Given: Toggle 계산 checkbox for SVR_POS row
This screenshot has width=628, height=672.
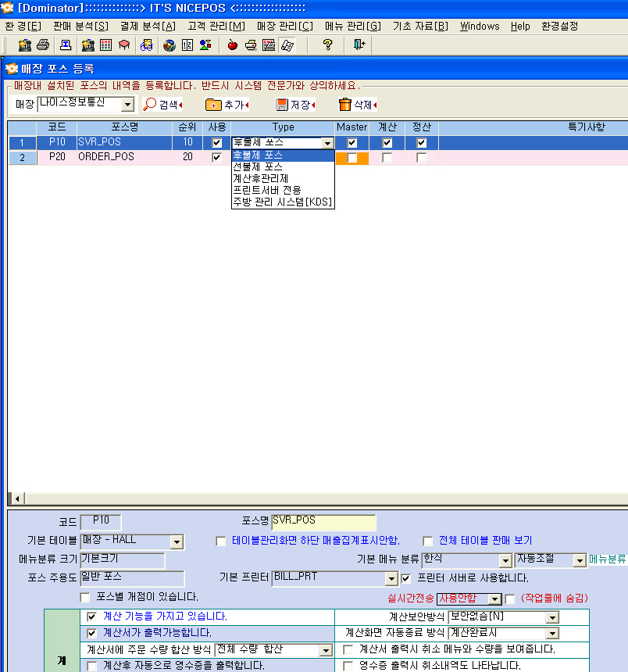Looking at the screenshot, I should pyautogui.click(x=387, y=142).
